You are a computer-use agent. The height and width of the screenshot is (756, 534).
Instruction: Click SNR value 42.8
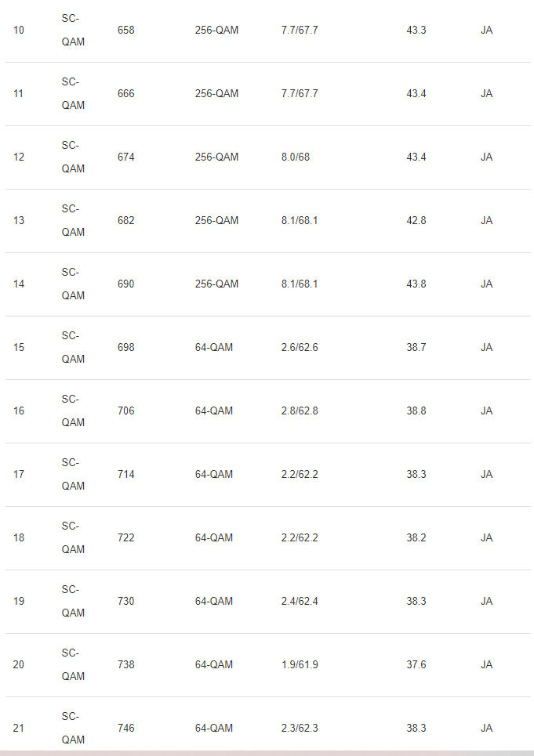(x=416, y=221)
